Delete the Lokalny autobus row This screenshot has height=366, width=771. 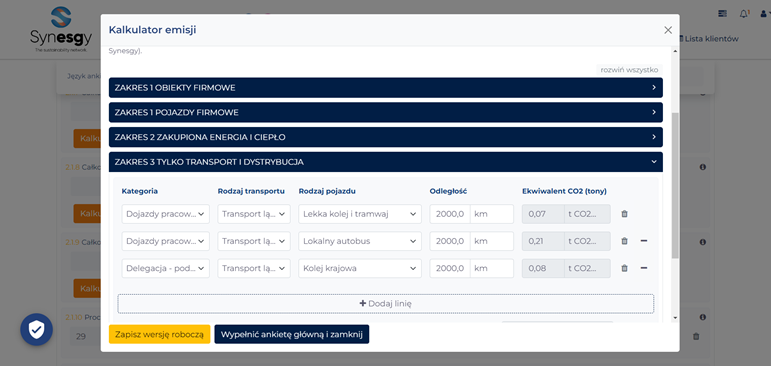(624, 241)
